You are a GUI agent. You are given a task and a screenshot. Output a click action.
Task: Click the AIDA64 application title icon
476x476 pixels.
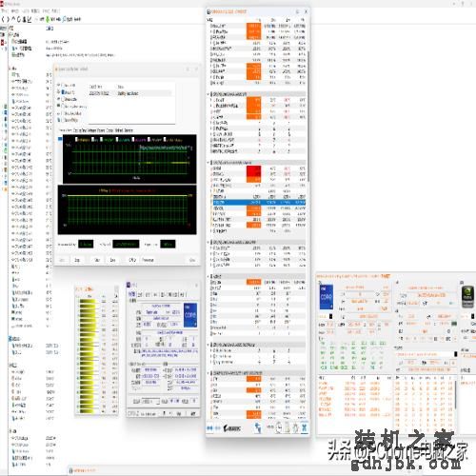2,4
